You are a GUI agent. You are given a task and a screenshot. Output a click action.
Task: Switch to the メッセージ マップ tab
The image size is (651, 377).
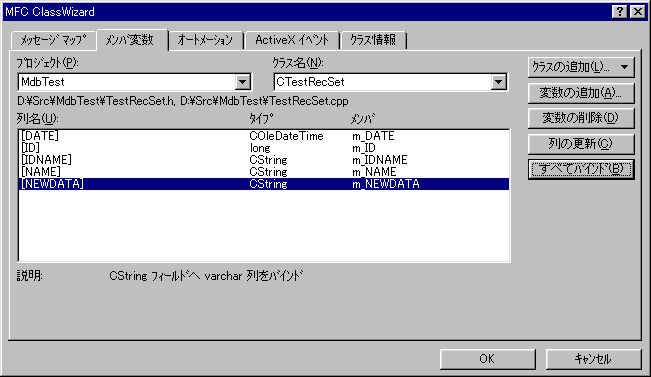[x=54, y=40]
